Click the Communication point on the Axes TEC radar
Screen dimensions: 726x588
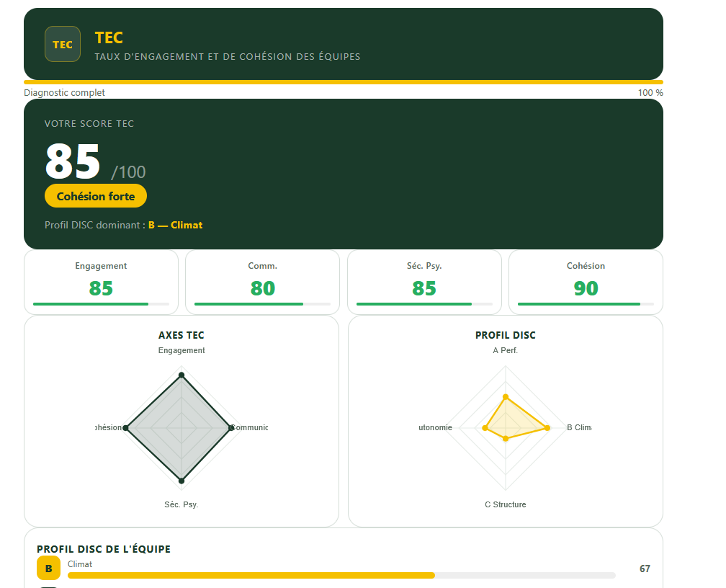coord(231,428)
